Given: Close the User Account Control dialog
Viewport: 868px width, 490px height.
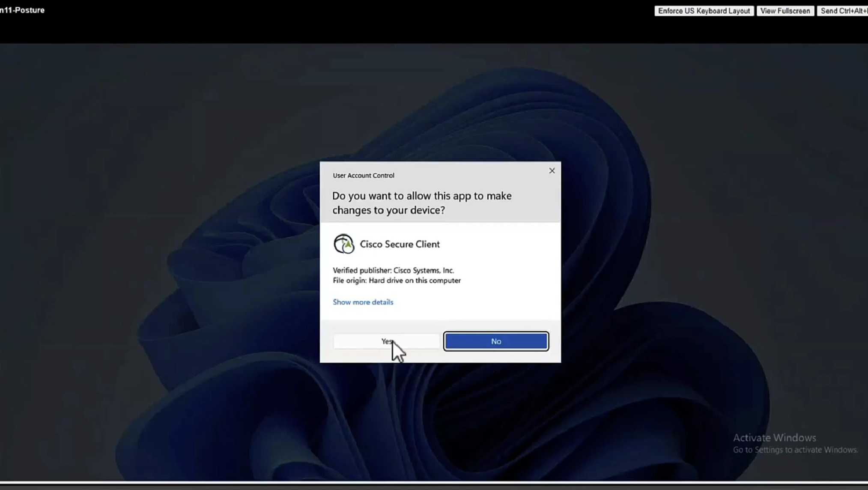Looking at the screenshot, I should pos(552,170).
